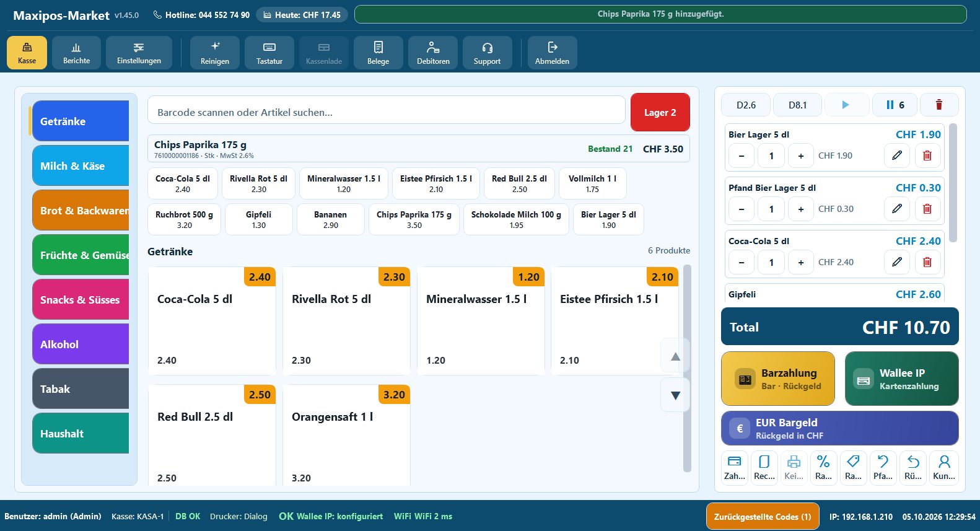Focus the barcode search field
Viewport: 980px width, 531px height.
[x=386, y=112]
